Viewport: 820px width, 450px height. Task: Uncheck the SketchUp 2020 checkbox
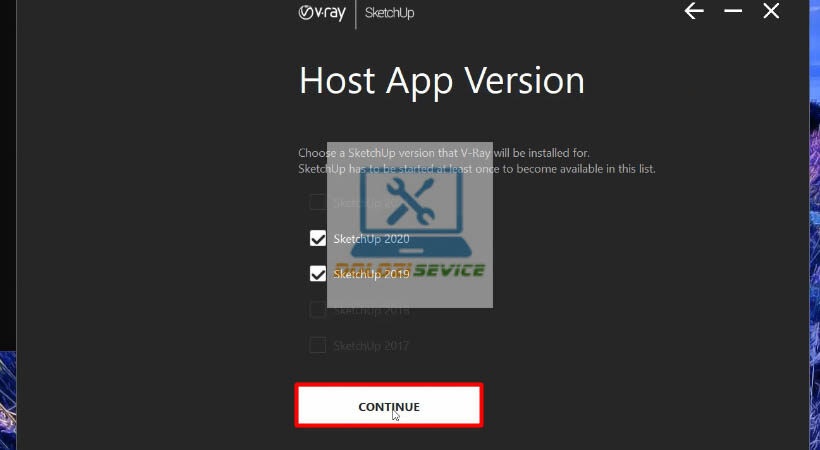[x=317, y=239]
